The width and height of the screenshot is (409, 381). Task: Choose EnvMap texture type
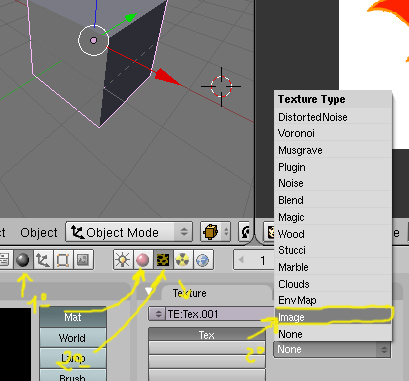(333, 300)
